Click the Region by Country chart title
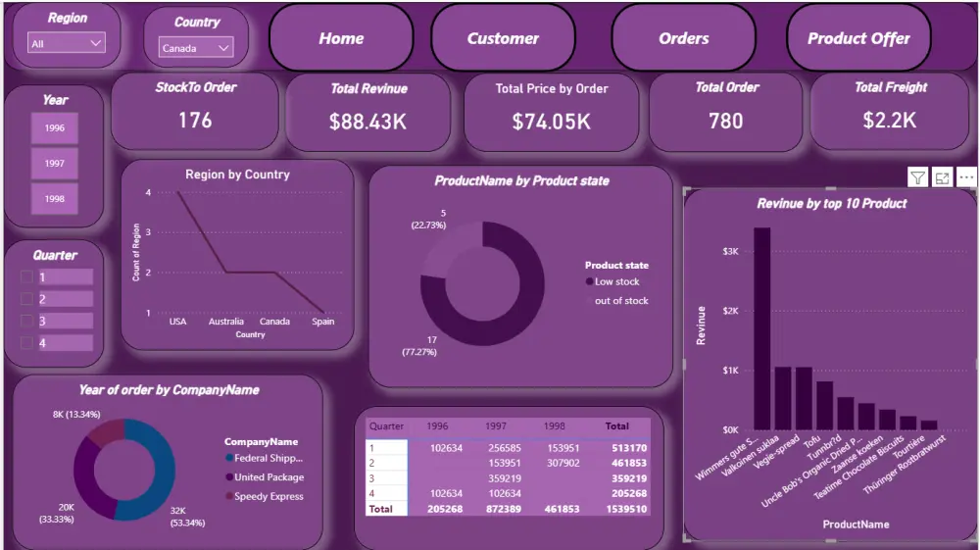This screenshot has height=550, width=980. pyautogui.click(x=237, y=175)
